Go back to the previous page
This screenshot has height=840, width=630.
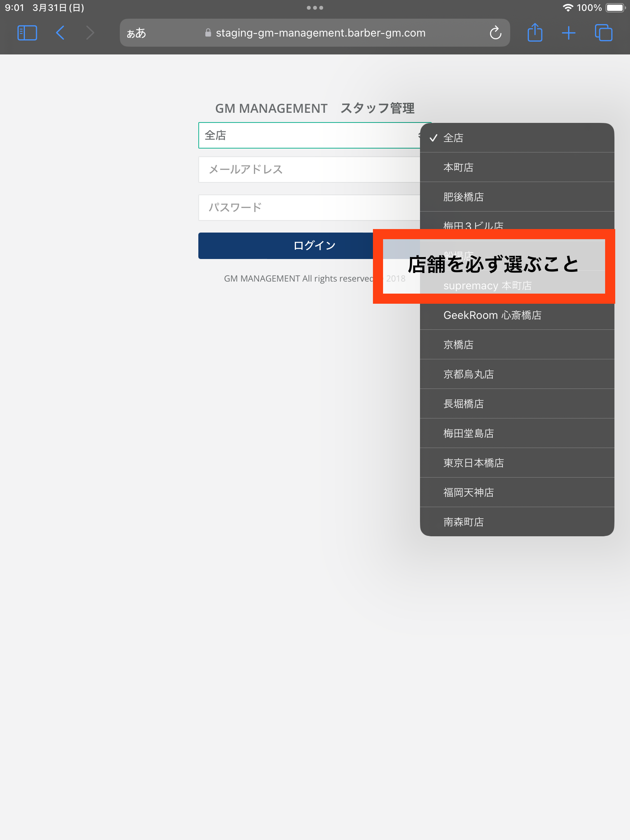pyautogui.click(x=60, y=33)
